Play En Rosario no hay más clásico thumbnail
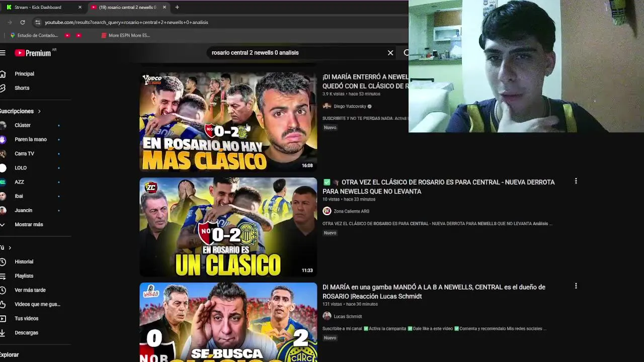This screenshot has width=644, height=362. coord(228,122)
